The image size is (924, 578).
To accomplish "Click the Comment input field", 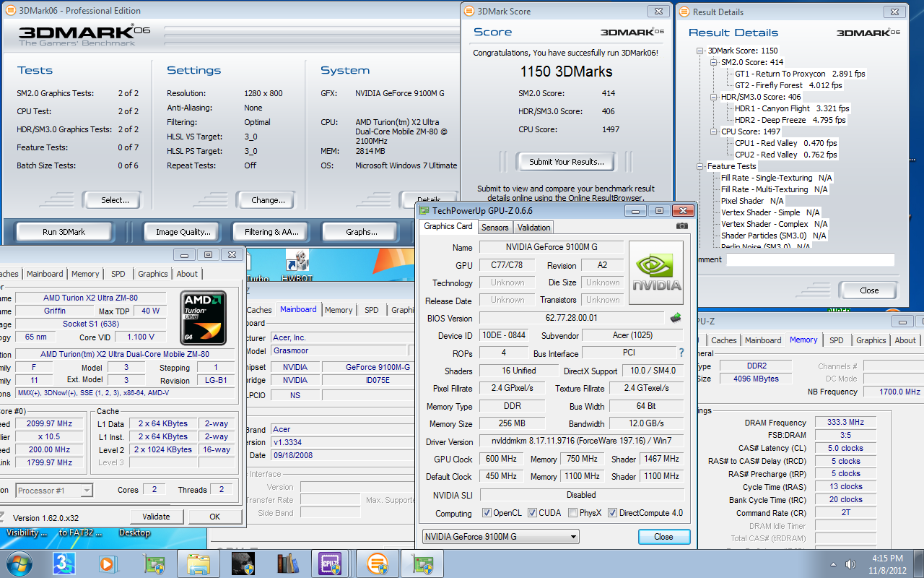I will [x=808, y=260].
